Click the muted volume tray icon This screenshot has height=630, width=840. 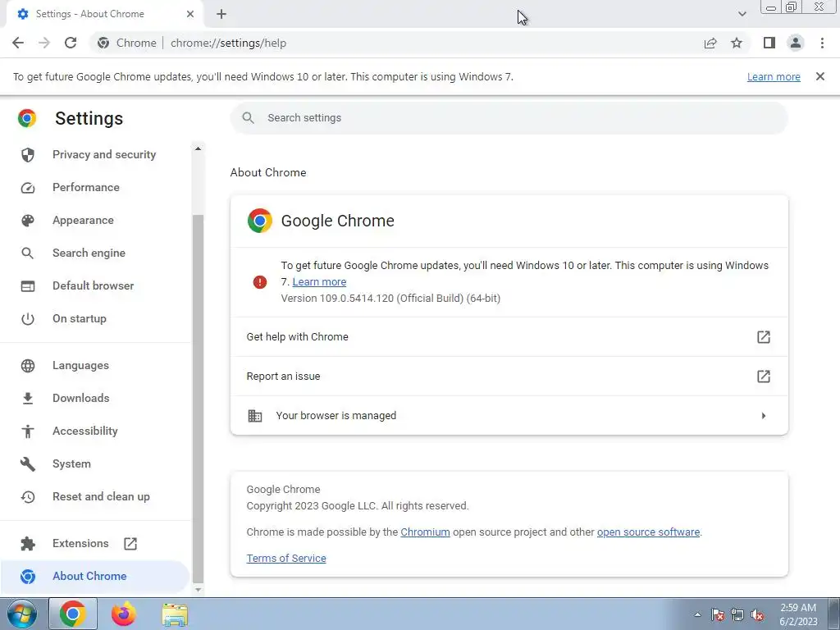click(757, 614)
